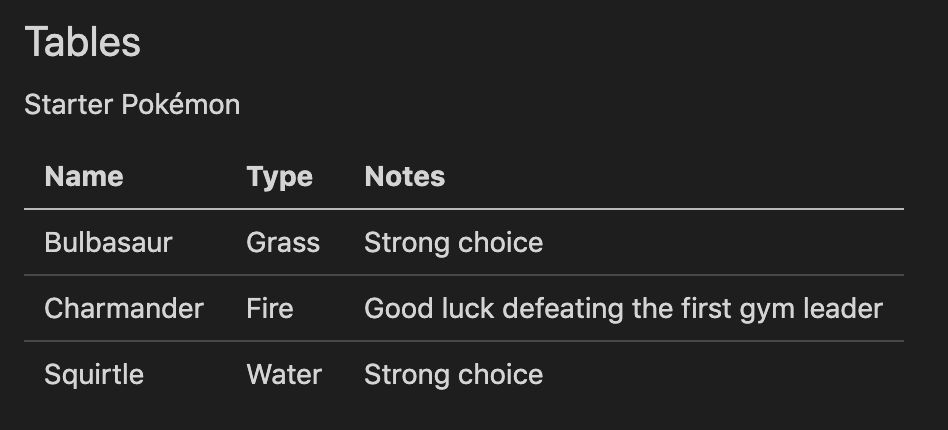Viewport: 948px width, 430px height.
Task: Select the Squirtle name cell
Action: pyautogui.click(x=94, y=375)
